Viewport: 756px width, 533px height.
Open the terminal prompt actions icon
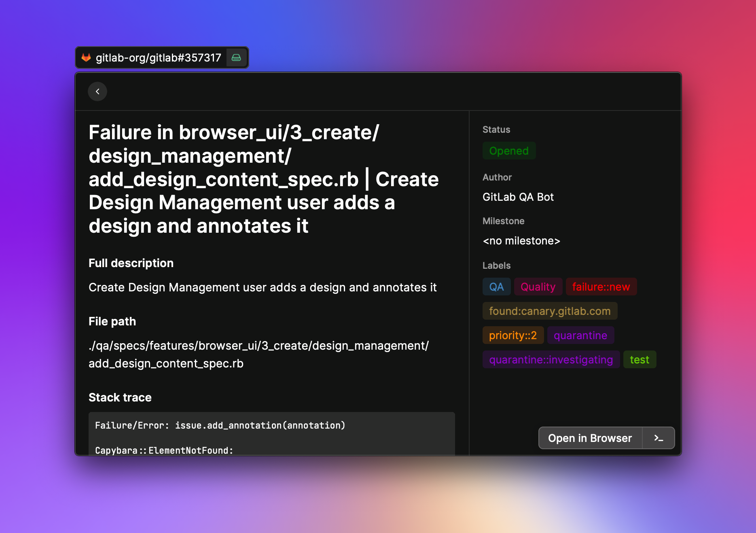tap(658, 438)
